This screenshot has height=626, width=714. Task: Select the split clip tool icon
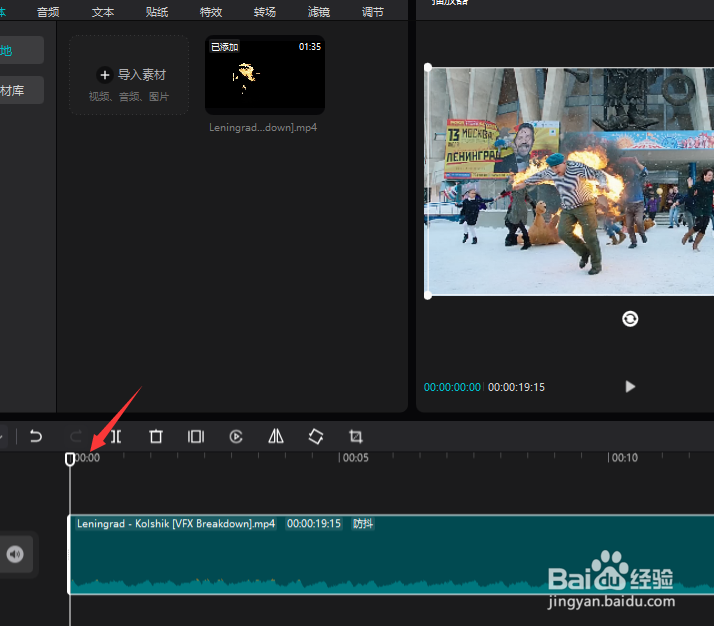(x=116, y=437)
